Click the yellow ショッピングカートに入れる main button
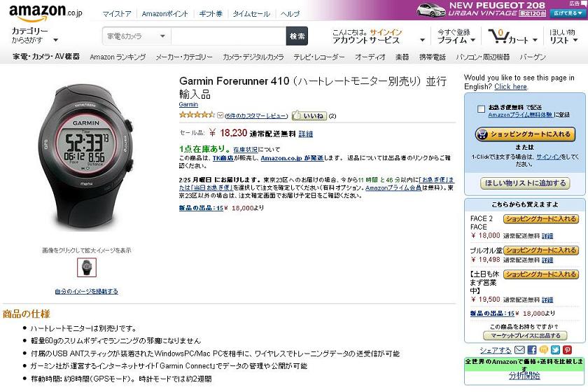This screenshot has height=392, width=588. [x=525, y=134]
